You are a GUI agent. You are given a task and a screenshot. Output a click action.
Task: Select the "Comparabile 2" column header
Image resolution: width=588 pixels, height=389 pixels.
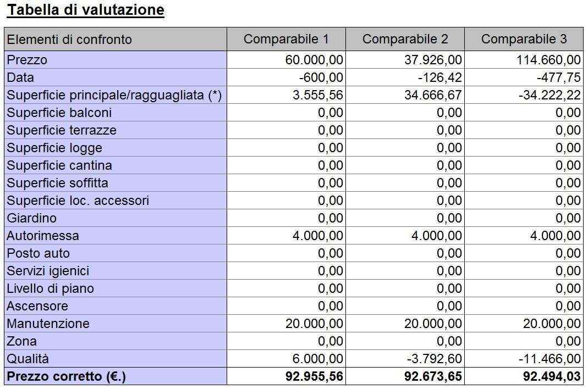coord(405,40)
